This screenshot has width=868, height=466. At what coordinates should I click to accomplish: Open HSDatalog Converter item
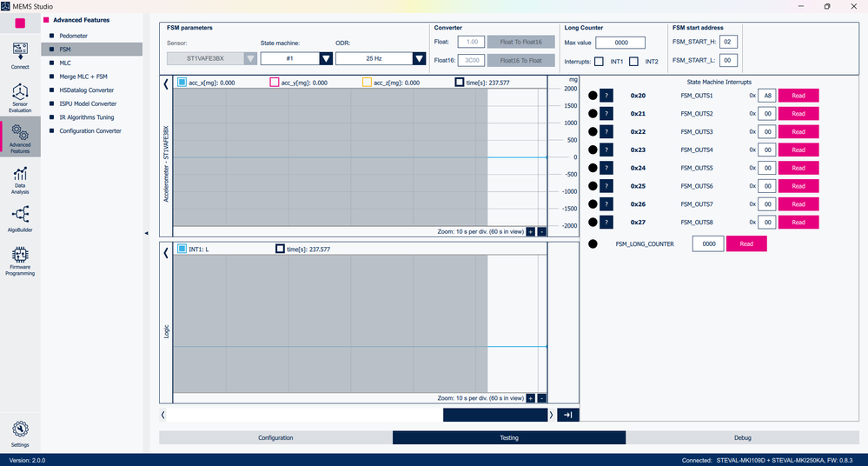(86, 90)
